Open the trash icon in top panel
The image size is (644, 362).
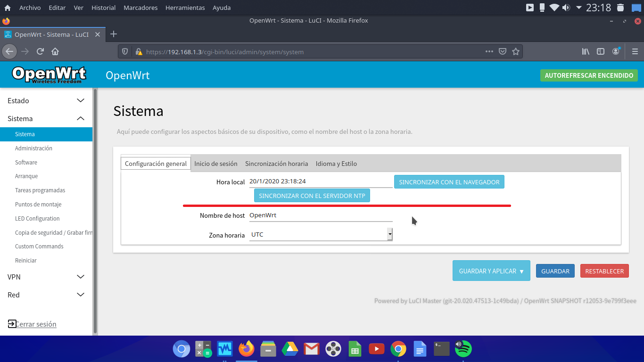click(x=620, y=8)
